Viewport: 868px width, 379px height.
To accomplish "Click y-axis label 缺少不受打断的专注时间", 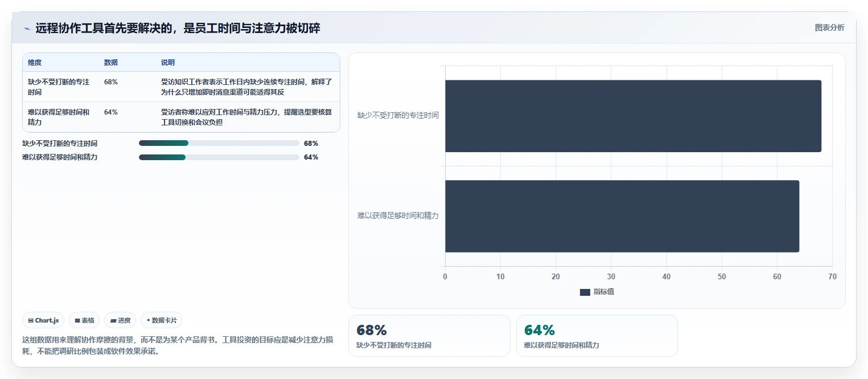I will pos(398,115).
